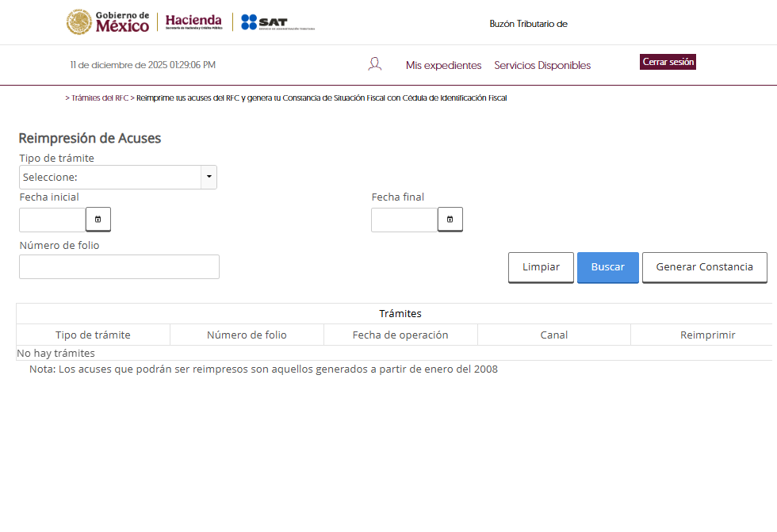Click inside the Número de folio field
This screenshot has height=532, width=777.
pos(119,266)
